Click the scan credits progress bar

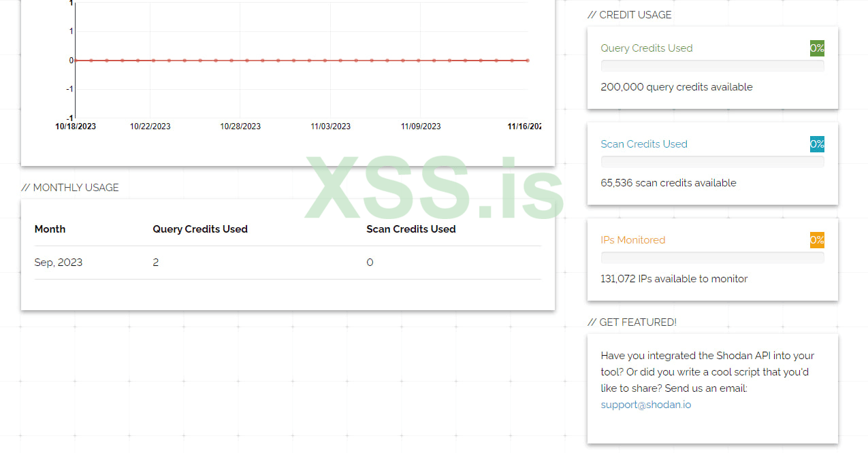click(x=712, y=162)
